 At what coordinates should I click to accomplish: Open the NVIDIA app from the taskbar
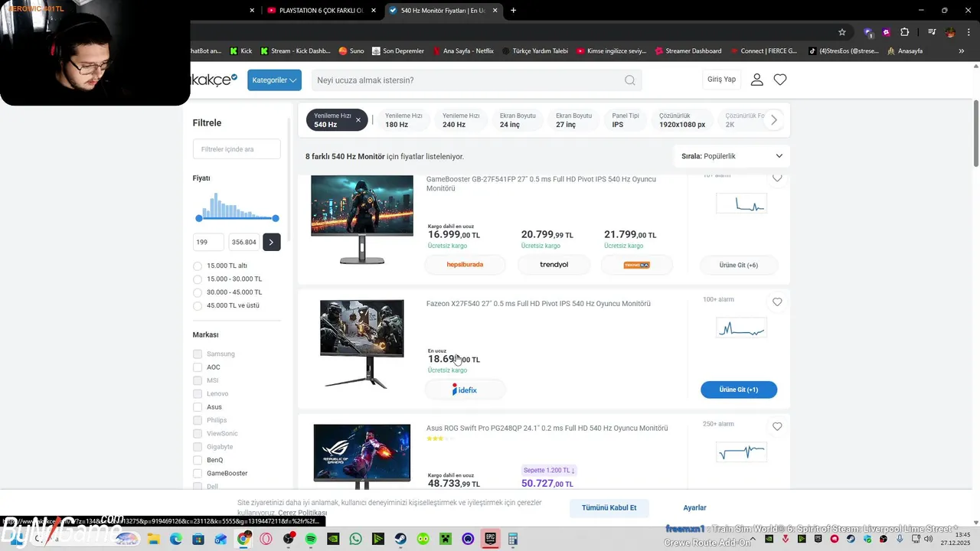[333, 539]
